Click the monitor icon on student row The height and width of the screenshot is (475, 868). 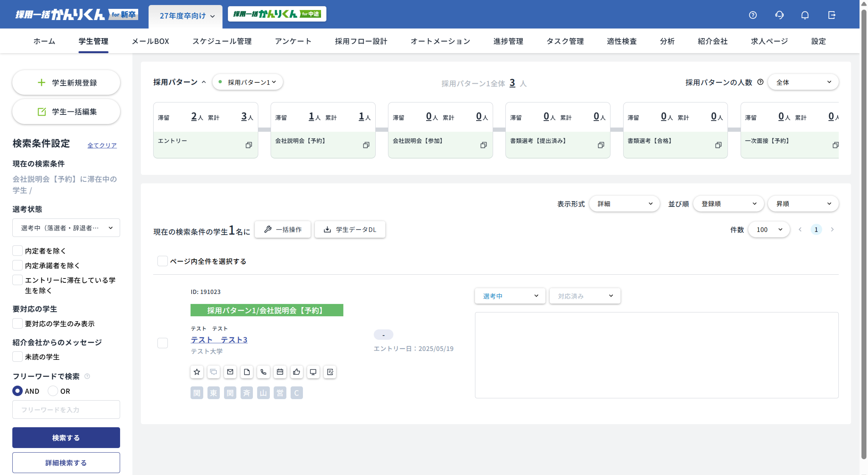pos(313,372)
